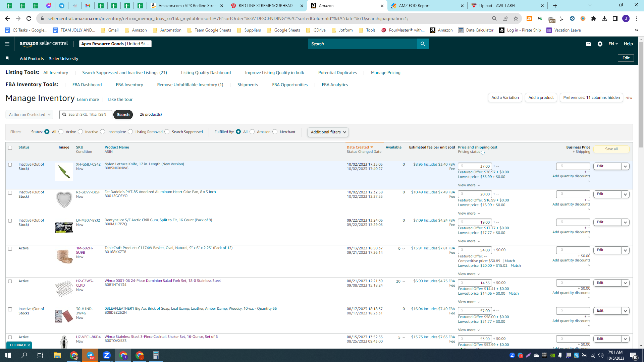Expand Edit dropdown arrow for Dentyne Ice Gum
Screen dimensions: 644x362
tap(625, 222)
